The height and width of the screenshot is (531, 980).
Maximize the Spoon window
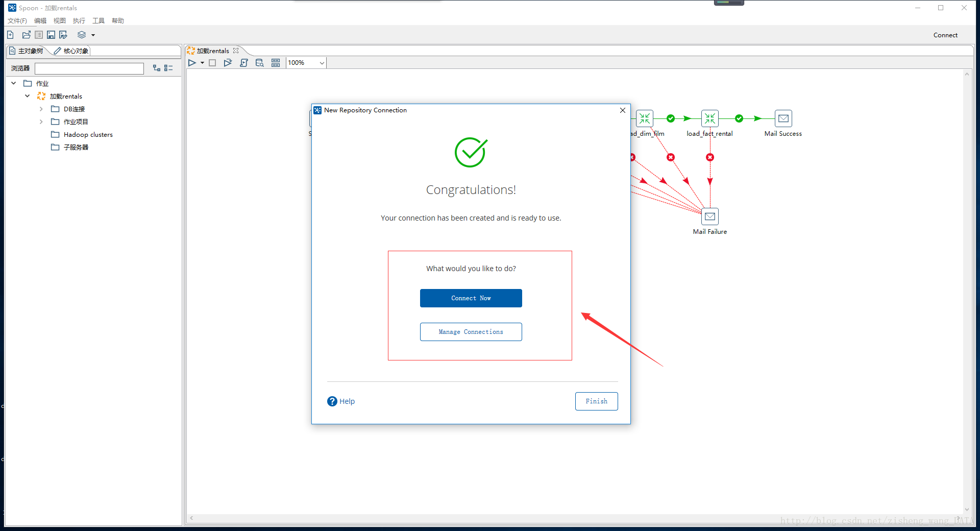click(941, 8)
